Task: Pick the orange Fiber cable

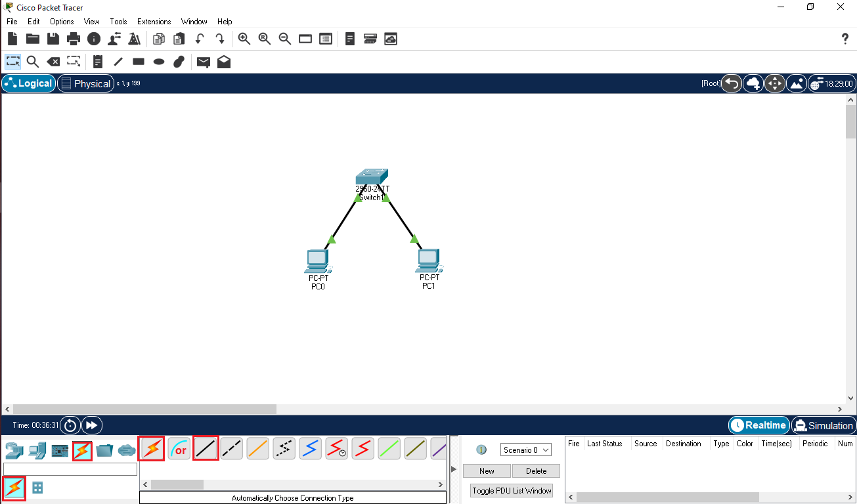Action: coord(258,449)
